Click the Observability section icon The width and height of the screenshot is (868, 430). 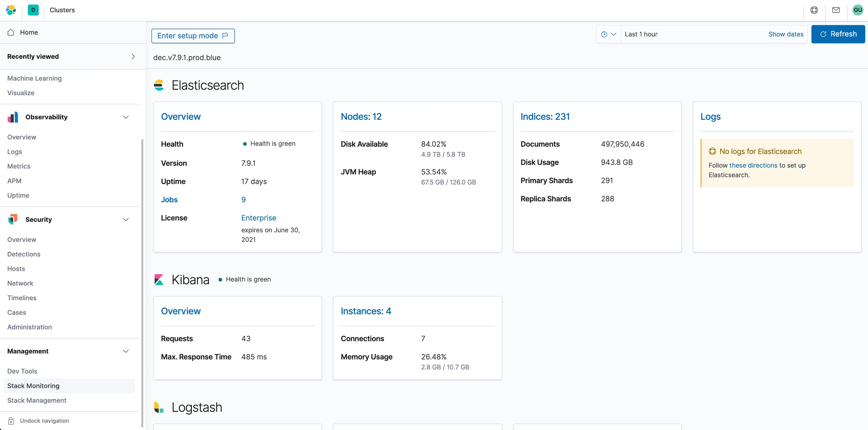[x=13, y=117]
